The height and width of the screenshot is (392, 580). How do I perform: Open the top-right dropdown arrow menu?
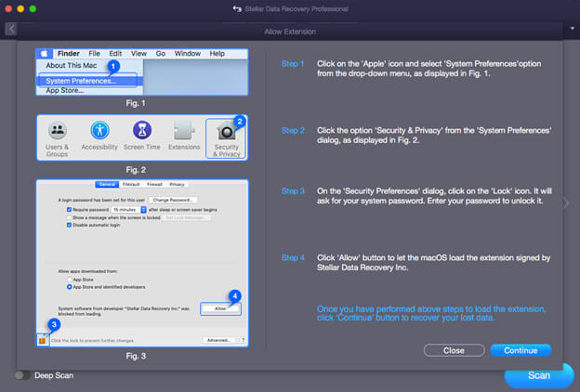[x=572, y=28]
